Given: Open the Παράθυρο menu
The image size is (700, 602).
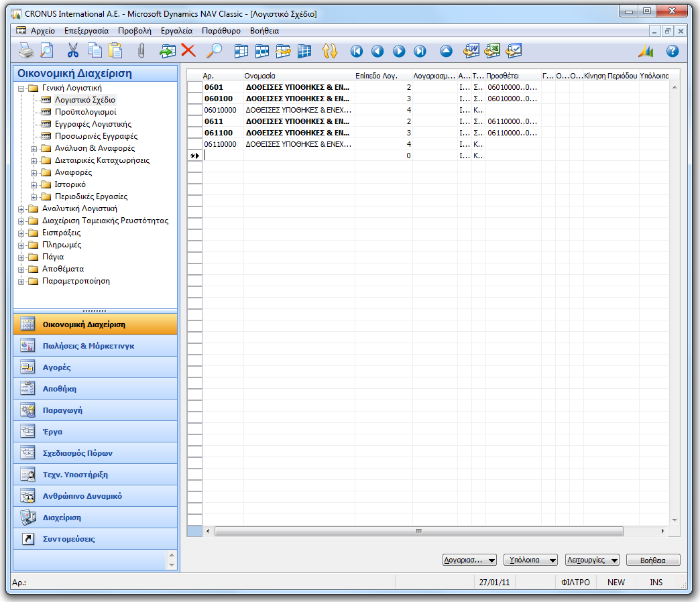Looking at the screenshot, I should [221, 31].
